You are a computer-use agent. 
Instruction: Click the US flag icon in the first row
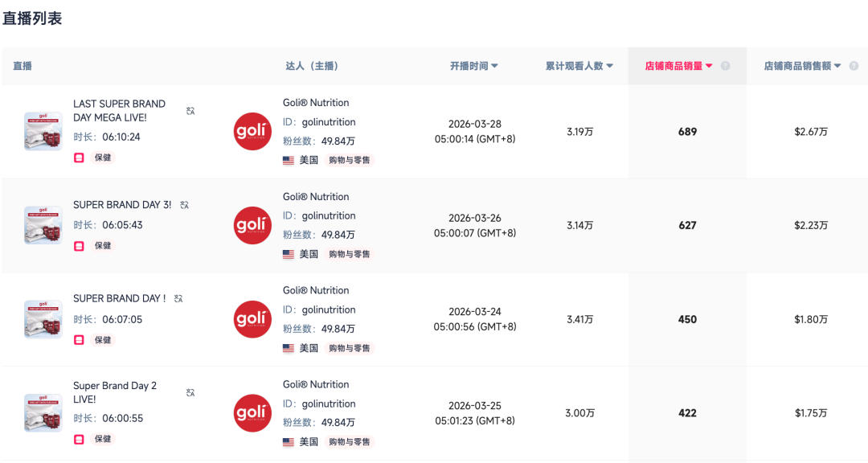[287, 160]
